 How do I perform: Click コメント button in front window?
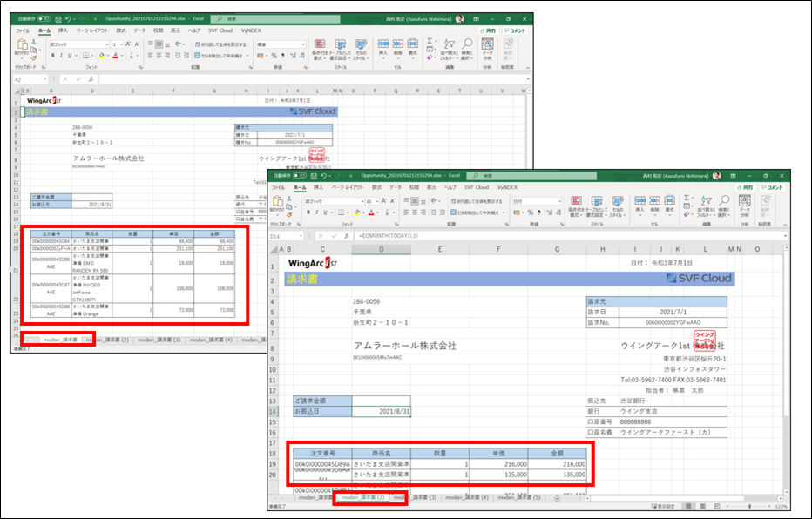coord(772,187)
